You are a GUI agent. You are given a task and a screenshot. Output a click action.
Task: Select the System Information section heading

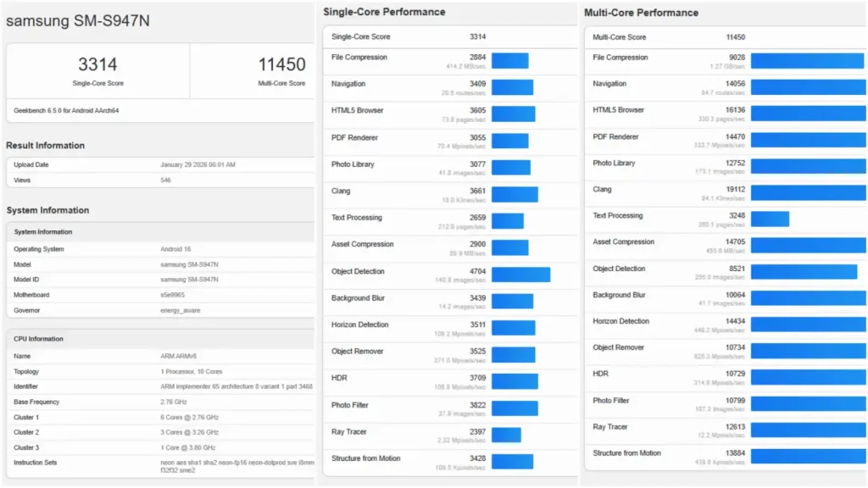tap(47, 210)
